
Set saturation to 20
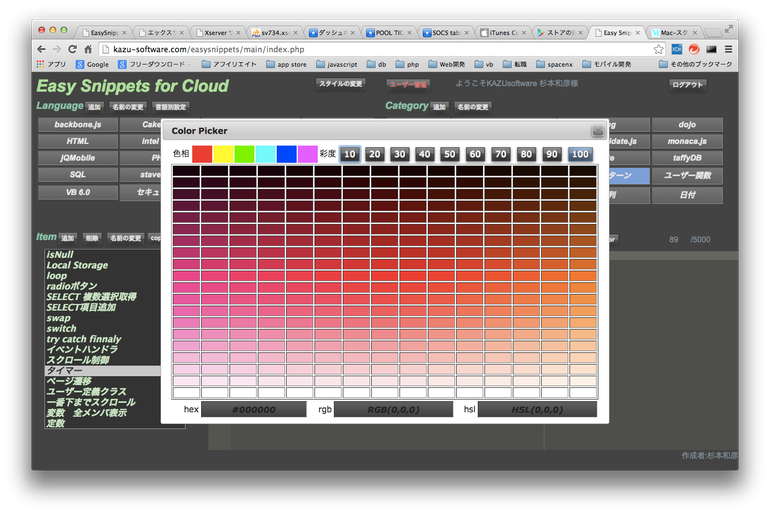click(375, 154)
